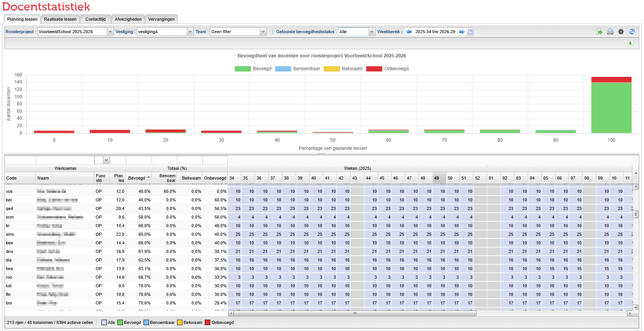644x331 pixels.
Task: Open settings with the gear icon
Action: [621, 32]
